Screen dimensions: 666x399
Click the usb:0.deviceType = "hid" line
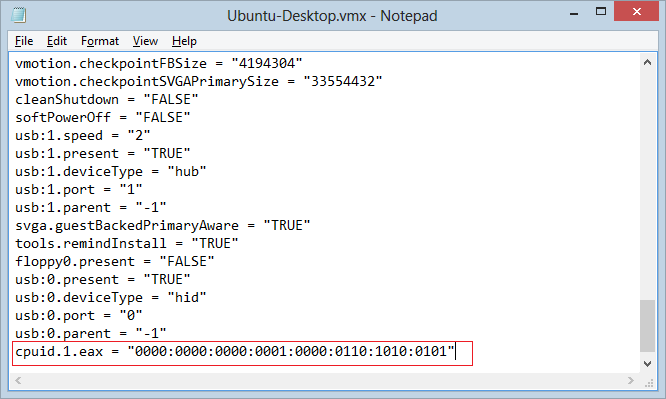(110, 297)
